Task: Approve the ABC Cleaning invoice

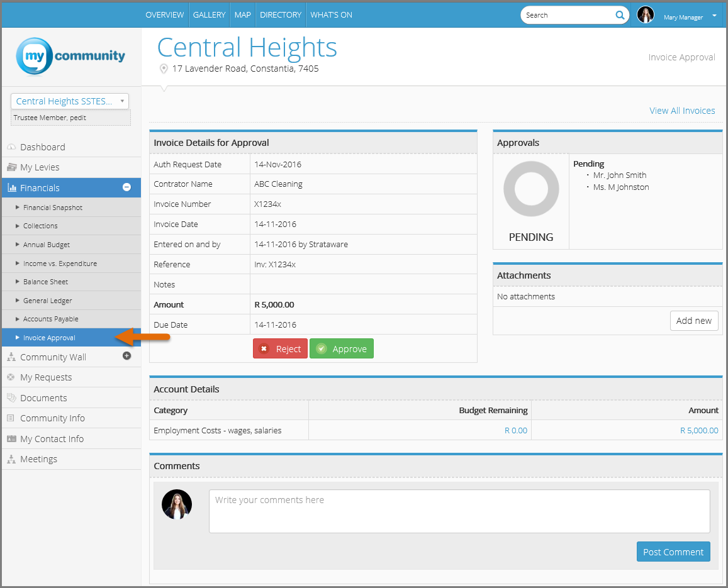Action: point(342,349)
